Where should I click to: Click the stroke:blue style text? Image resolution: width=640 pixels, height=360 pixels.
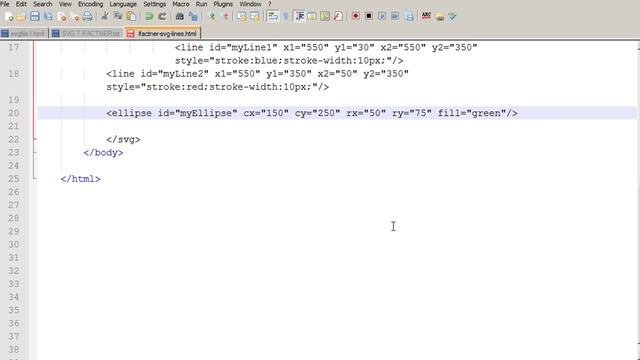(246, 61)
